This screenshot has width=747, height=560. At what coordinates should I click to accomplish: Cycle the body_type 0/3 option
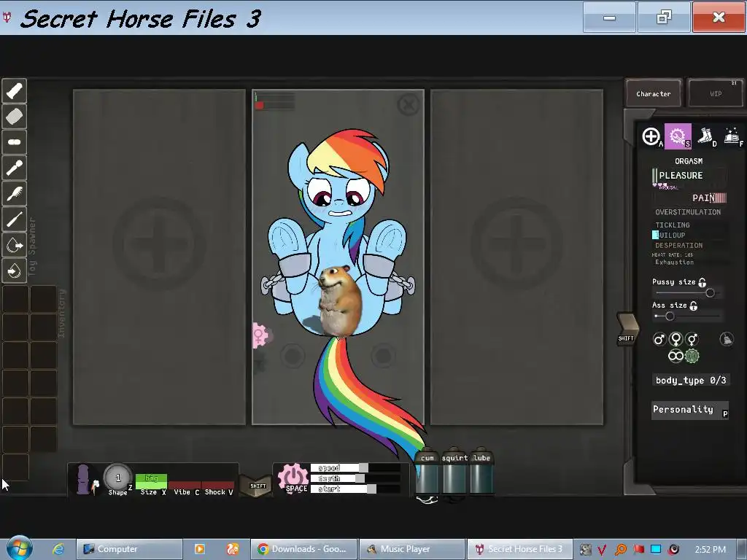click(690, 380)
